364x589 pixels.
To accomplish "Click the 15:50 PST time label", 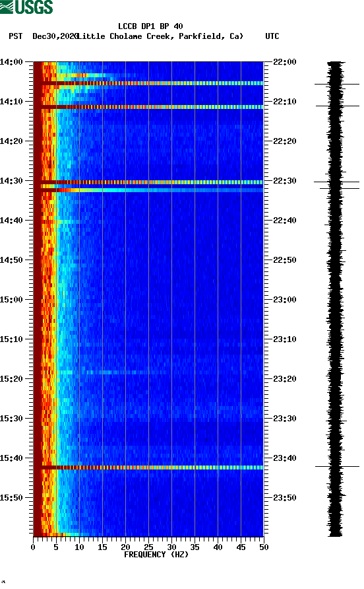I will (11, 498).
